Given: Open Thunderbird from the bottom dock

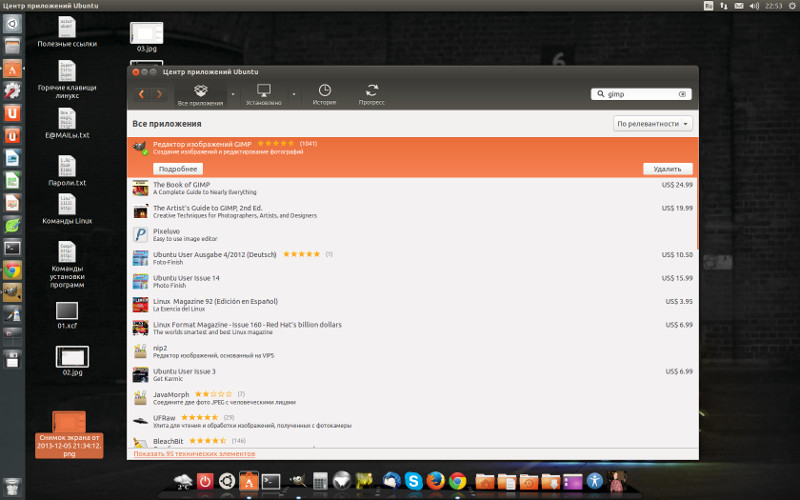Looking at the screenshot, I should point(391,481).
